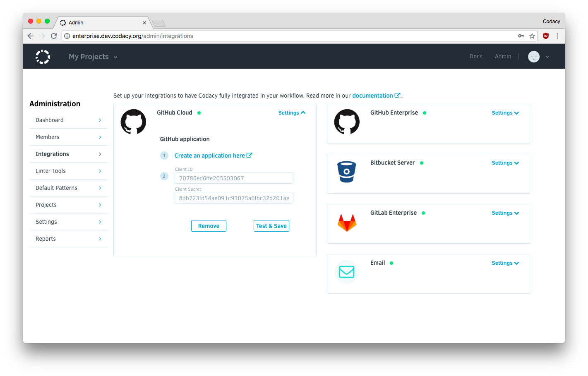This screenshot has width=588, height=376.
Task: Click GitHub Cloud status dot
Action: tap(199, 113)
